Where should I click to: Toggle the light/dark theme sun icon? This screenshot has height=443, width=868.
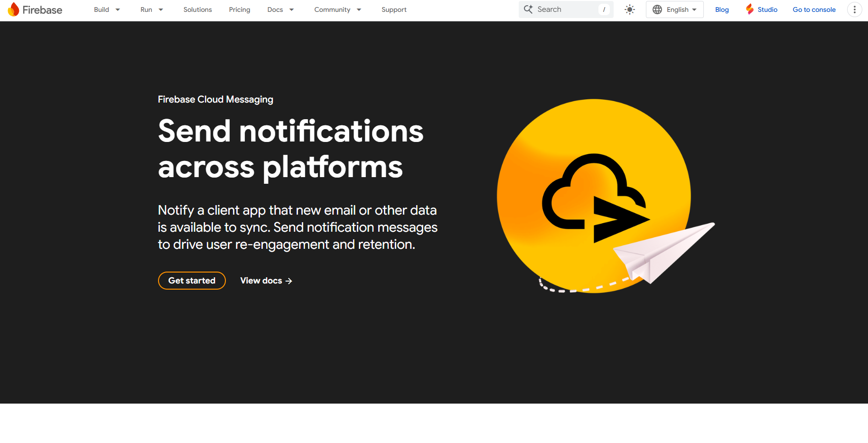click(x=629, y=9)
